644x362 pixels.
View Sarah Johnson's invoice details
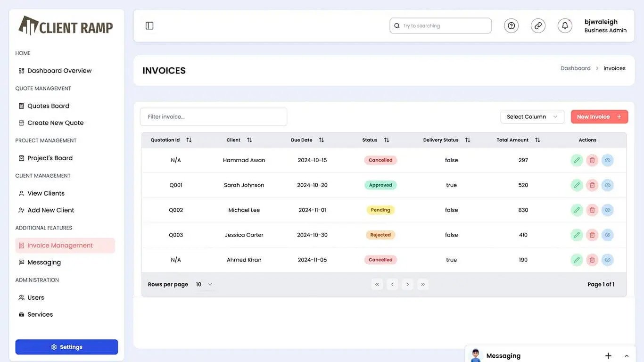[608, 185]
